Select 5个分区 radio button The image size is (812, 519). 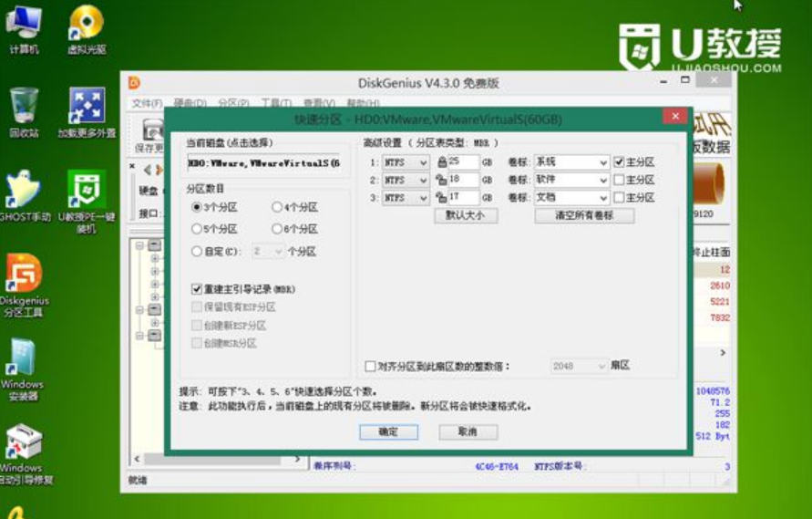pos(196,229)
